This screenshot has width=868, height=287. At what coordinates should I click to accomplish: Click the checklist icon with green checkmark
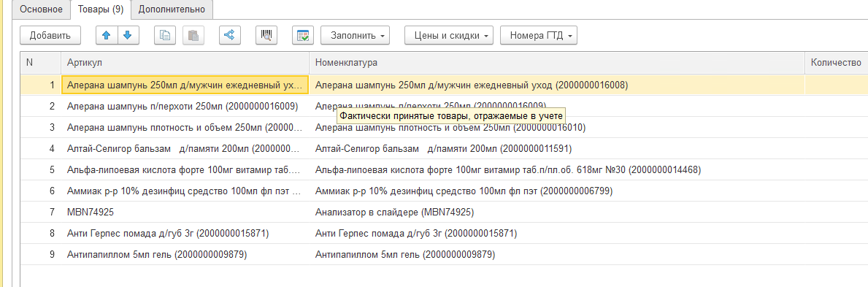click(303, 36)
